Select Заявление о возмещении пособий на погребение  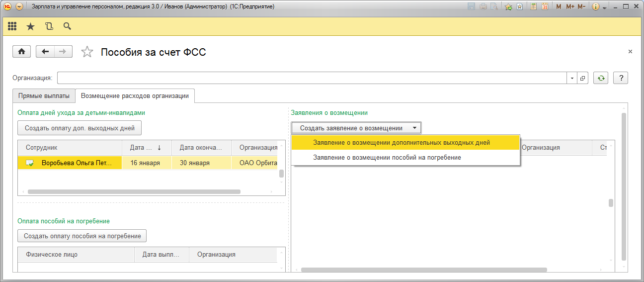coord(387,157)
